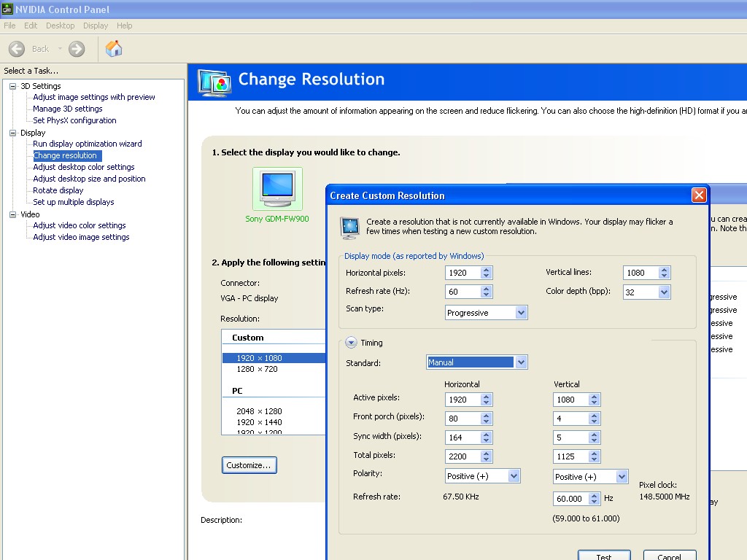
Task: Increase Horizontal active pixels stepper
Action: (x=486, y=397)
